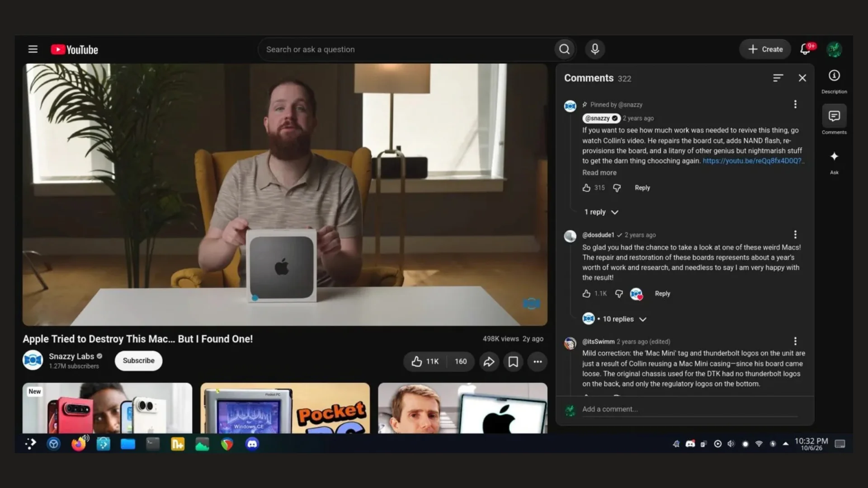868x488 pixels.
Task: Open the sort comments options
Action: tap(778, 78)
